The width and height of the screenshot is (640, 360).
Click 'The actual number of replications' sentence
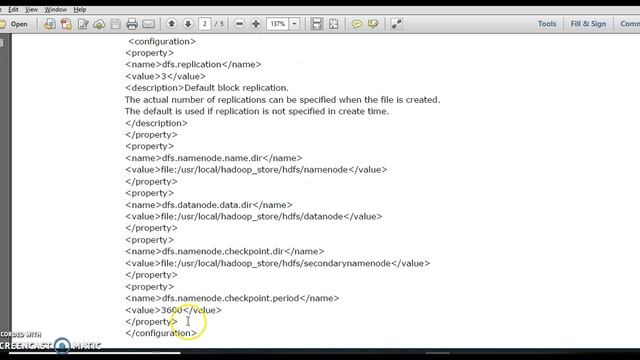click(282, 100)
